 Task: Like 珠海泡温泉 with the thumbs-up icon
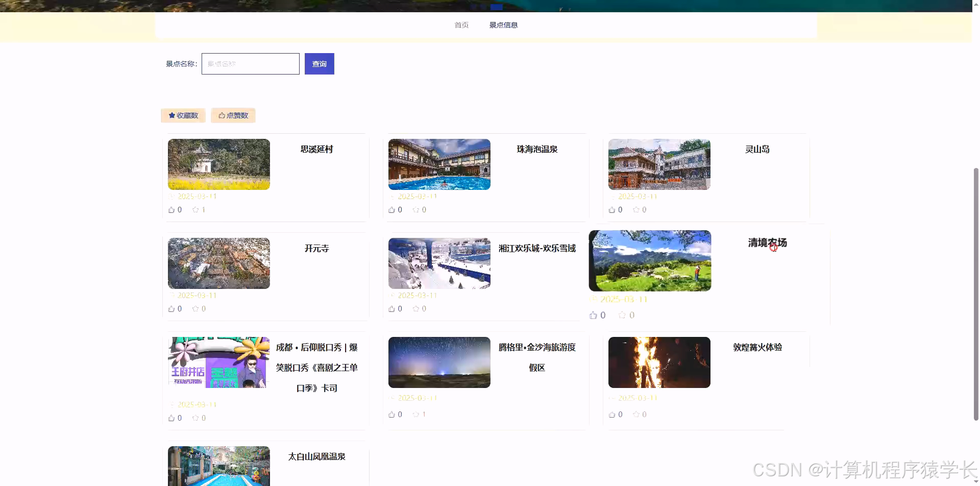click(392, 209)
